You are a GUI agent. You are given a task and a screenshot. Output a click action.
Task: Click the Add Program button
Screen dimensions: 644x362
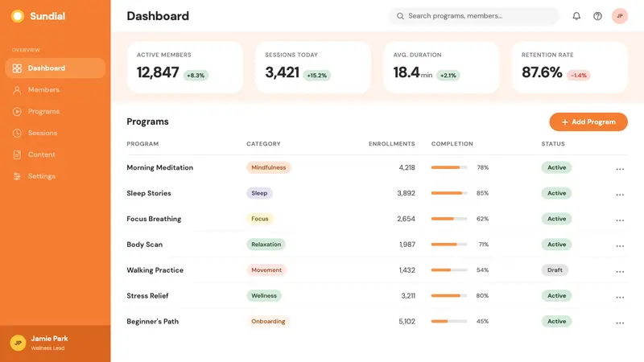tap(588, 122)
